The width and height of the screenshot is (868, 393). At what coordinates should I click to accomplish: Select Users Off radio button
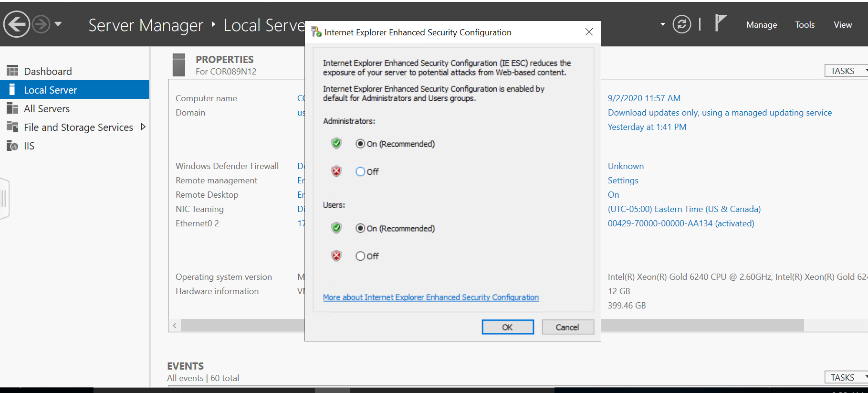[x=360, y=256]
